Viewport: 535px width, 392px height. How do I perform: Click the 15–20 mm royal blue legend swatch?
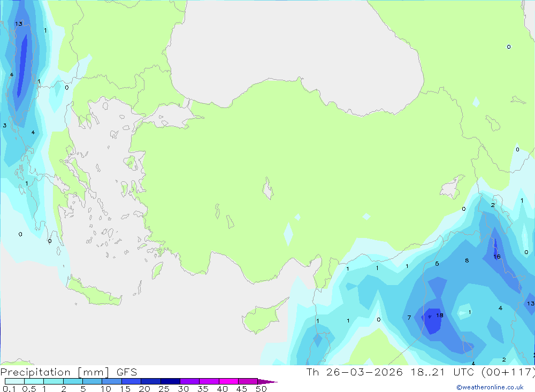[131, 381]
